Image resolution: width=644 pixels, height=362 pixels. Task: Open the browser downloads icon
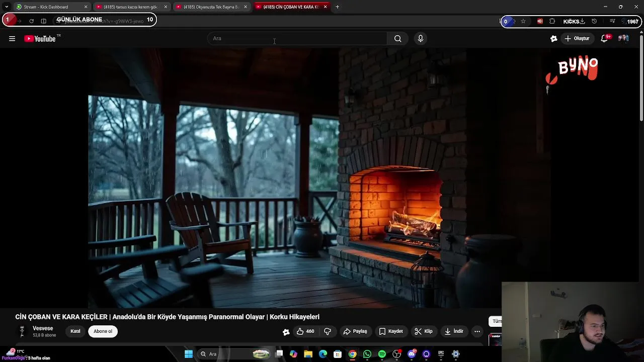[582, 21]
